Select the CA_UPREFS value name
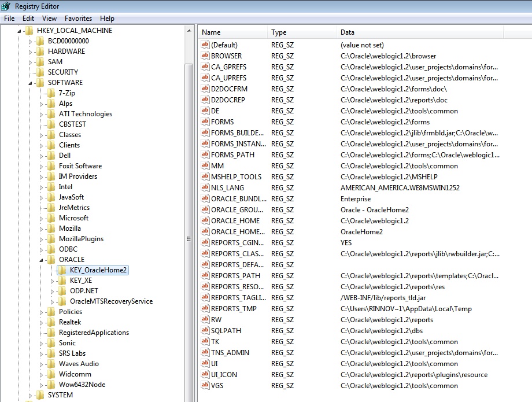Image resolution: width=532 pixels, height=402 pixels. point(228,78)
